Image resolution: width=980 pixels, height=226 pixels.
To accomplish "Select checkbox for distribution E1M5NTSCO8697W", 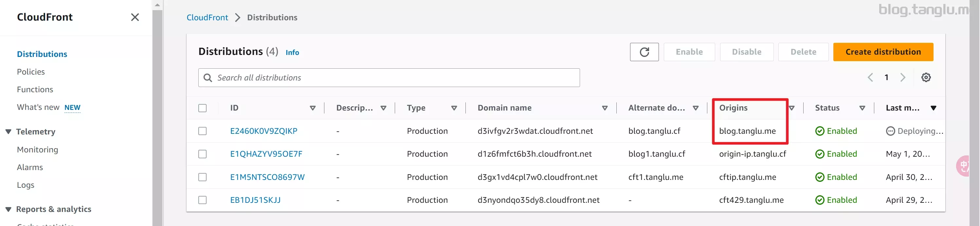I will 202,177.
